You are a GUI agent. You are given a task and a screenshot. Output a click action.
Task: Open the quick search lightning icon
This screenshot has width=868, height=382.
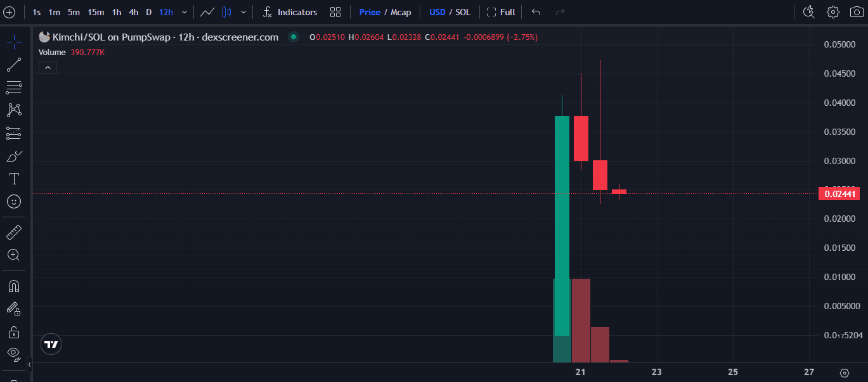click(808, 12)
